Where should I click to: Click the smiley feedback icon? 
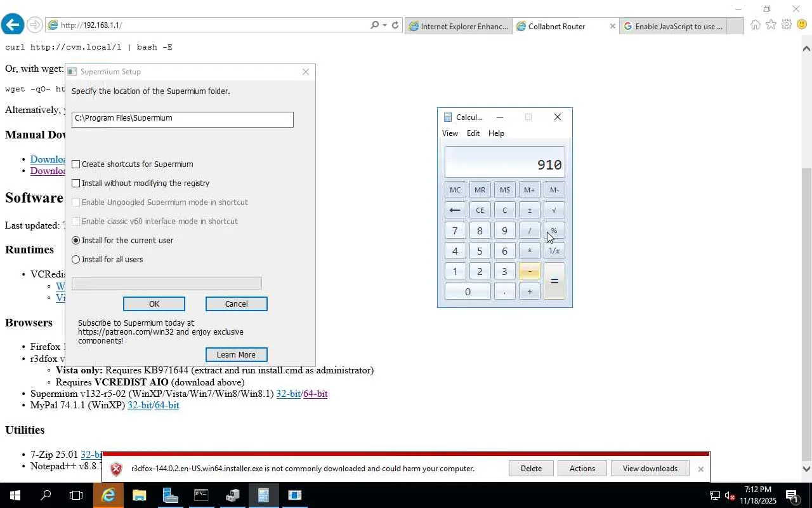[x=801, y=25]
